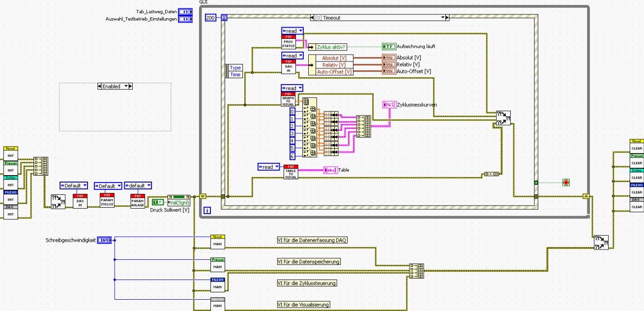Select the Process MAIN subVI

pyautogui.click(x=217, y=264)
